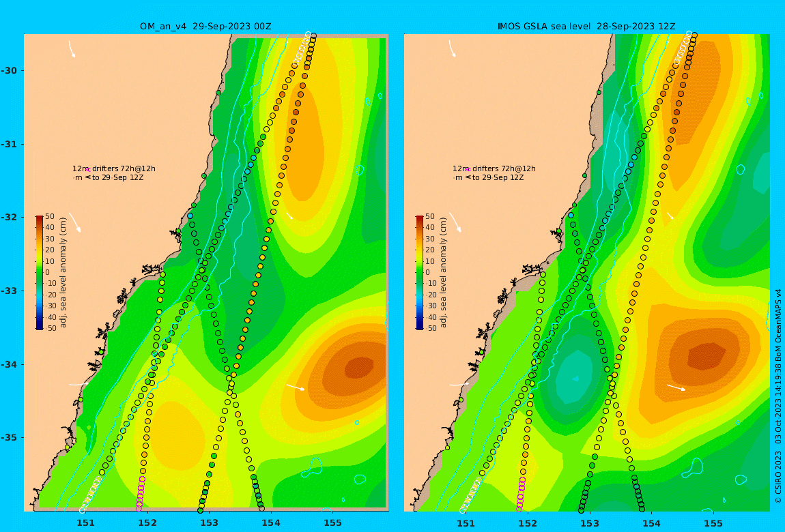The image size is (785, 532).
Task: Click the 0 tick on the left colorbar
Action: tap(48, 273)
